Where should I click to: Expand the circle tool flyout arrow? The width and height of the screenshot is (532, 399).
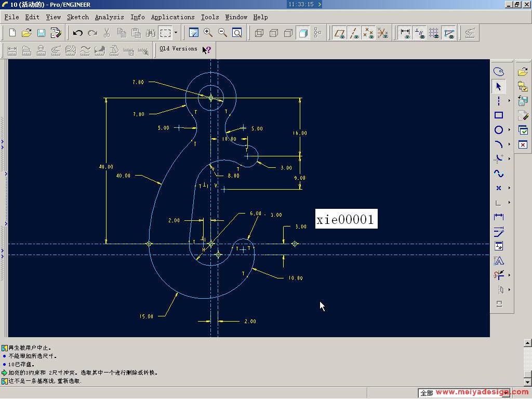[509, 130]
